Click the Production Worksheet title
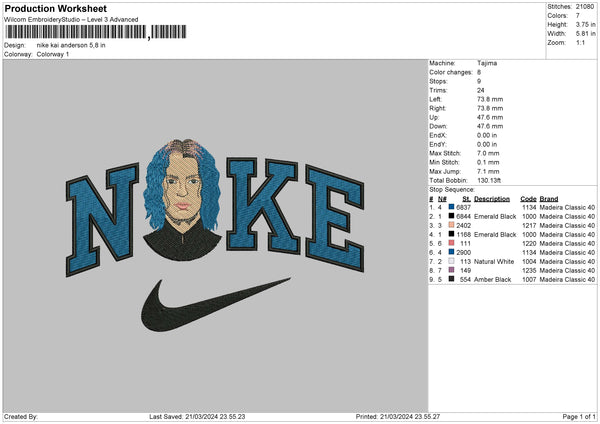This screenshot has height=424, width=600. [x=55, y=8]
